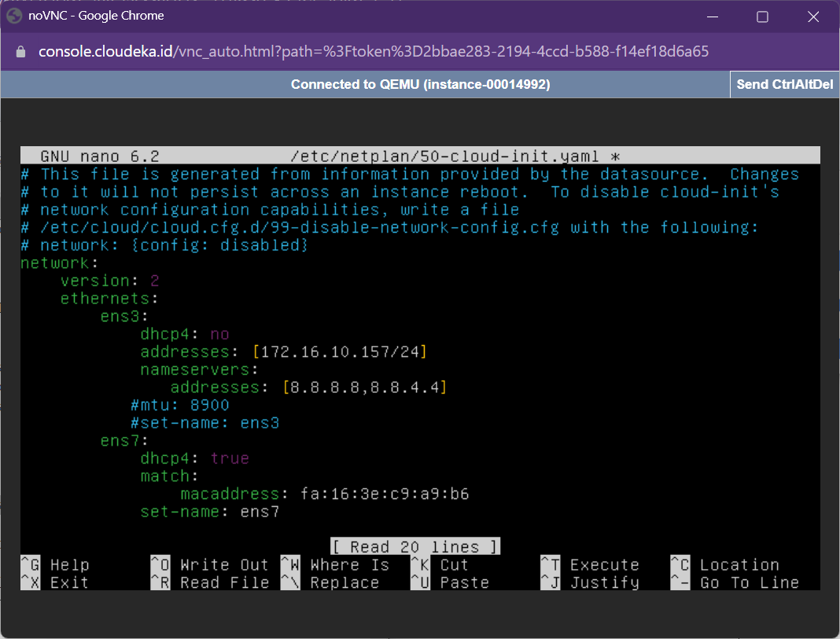Viewport: 840px width, 639px height.
Task: Click the Send CtrlAltDel button
Action: coord(784,84)
